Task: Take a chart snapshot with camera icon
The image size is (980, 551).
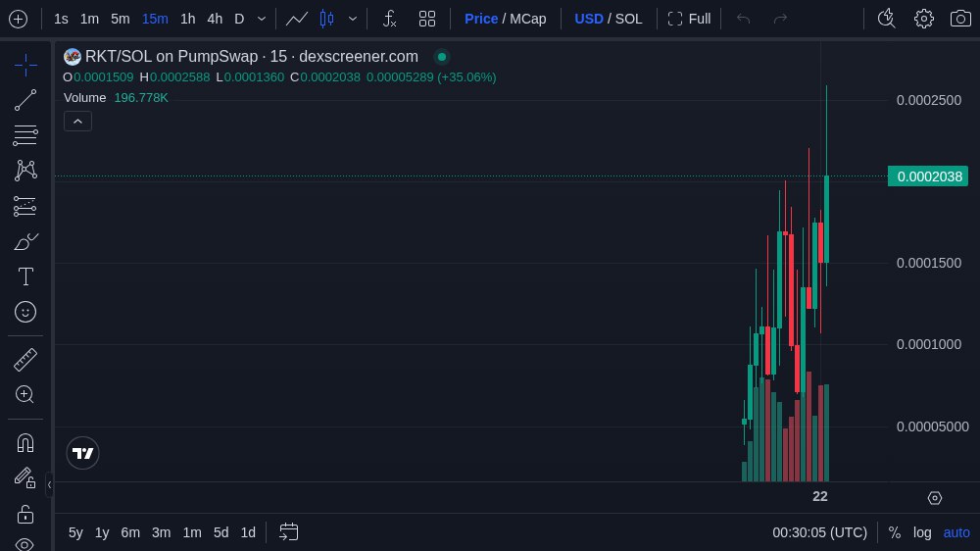Action: (960, 19)
